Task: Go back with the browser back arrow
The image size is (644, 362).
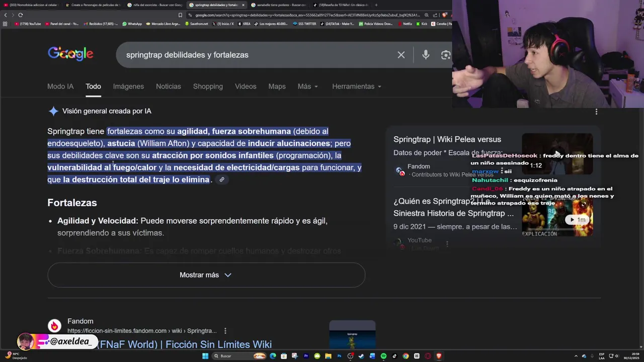Action: 6,15
